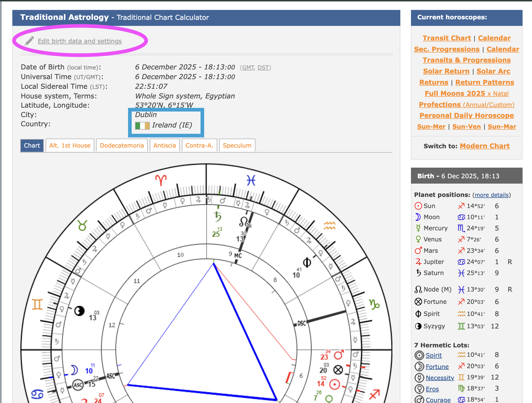
Task: Click the Saturn glyph in the chart
Action: 217,216
